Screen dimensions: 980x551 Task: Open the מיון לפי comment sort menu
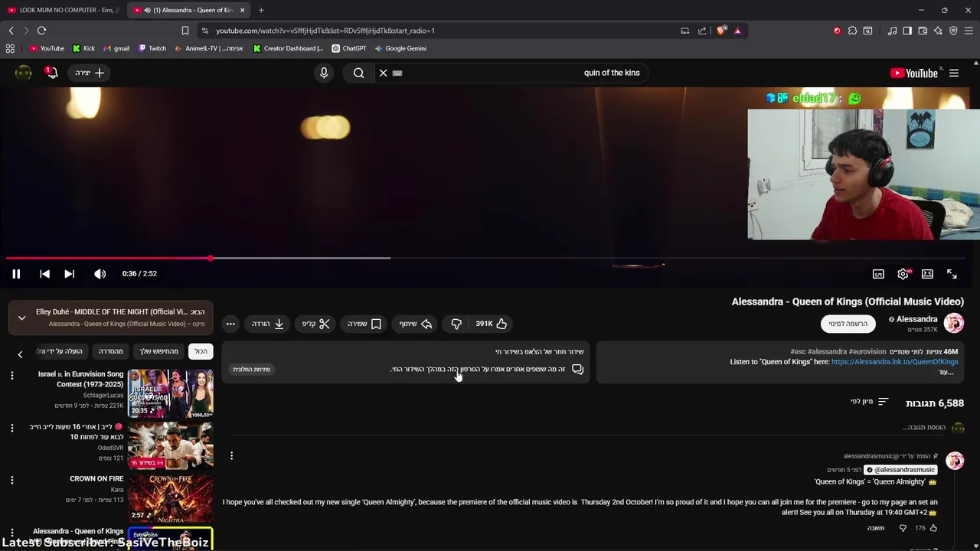pyautogui.click(x=869, y=402)
